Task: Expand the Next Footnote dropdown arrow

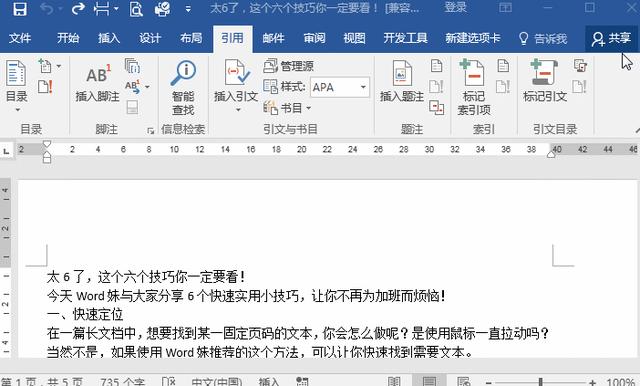Action: [147, 87]
